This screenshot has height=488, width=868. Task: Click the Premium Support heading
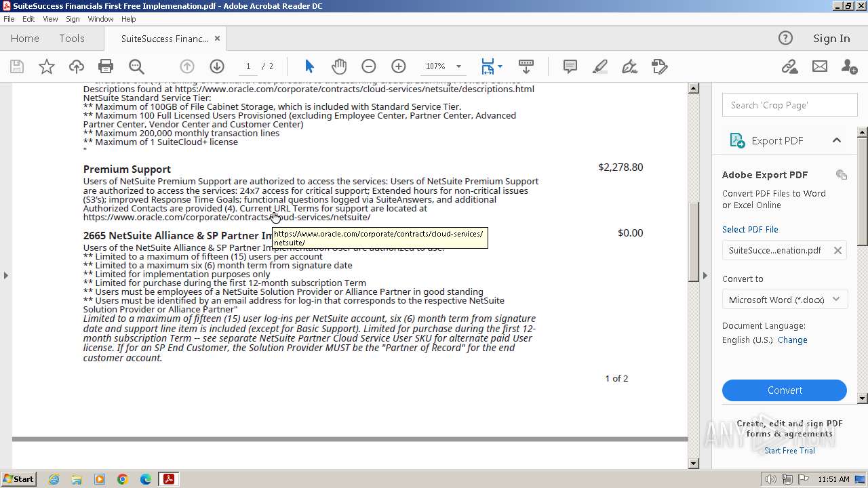pos(127,169)
